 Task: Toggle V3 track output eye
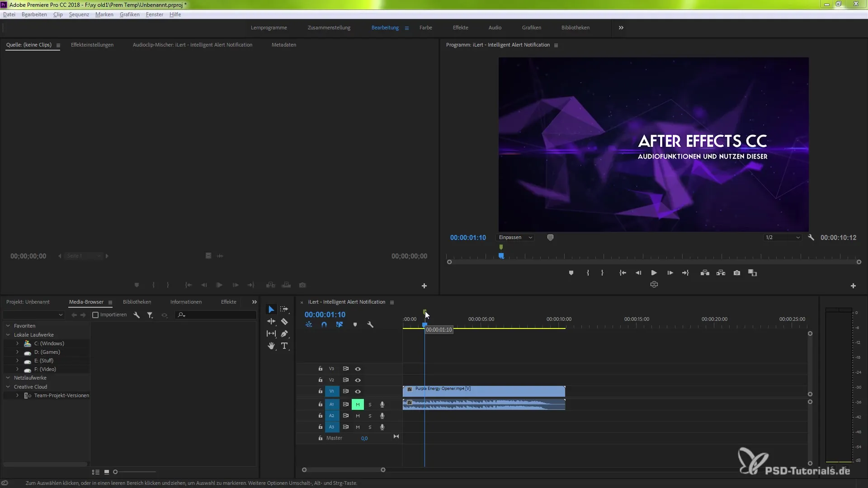coord(358,369)
